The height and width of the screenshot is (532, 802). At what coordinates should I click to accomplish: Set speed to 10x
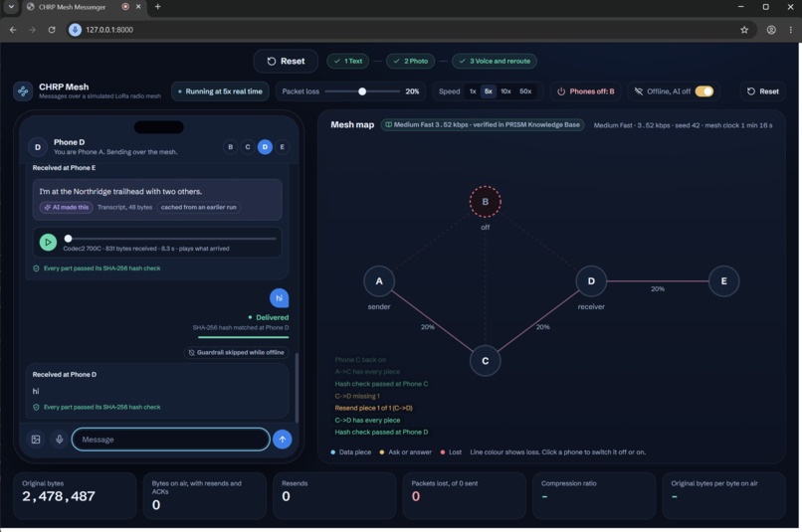point(505,91)
